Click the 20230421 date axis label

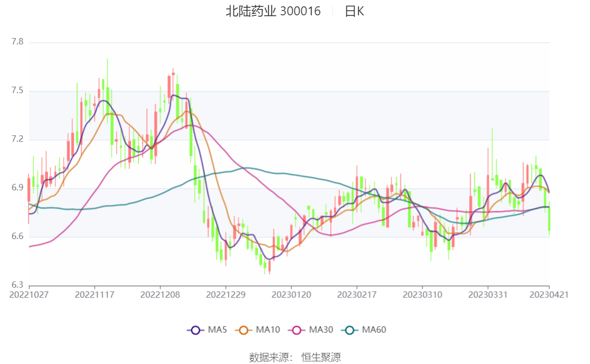click(x=549, y=295)
